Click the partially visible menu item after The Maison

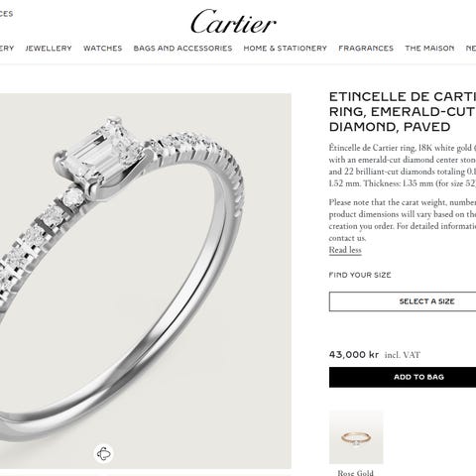click(x=471, y=49)
